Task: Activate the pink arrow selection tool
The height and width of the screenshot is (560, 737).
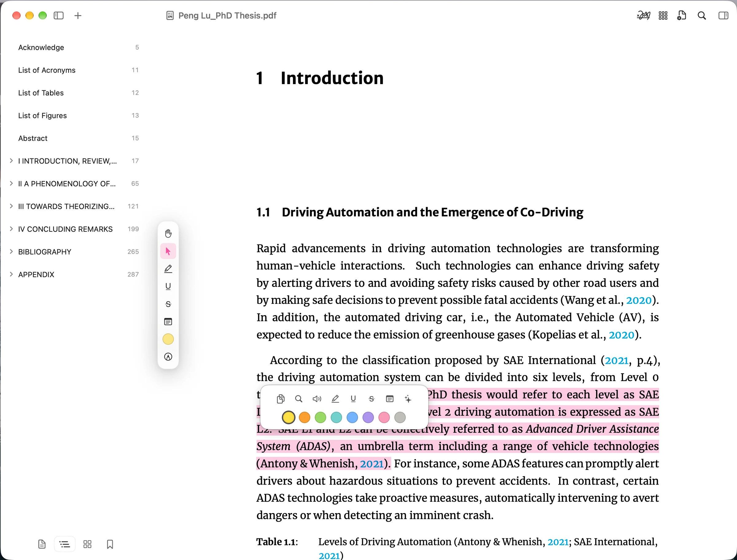Action: tap(168, 251)
